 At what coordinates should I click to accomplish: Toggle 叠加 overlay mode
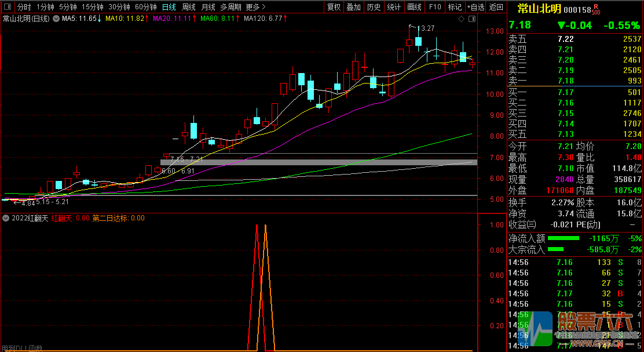coord(353,7)
